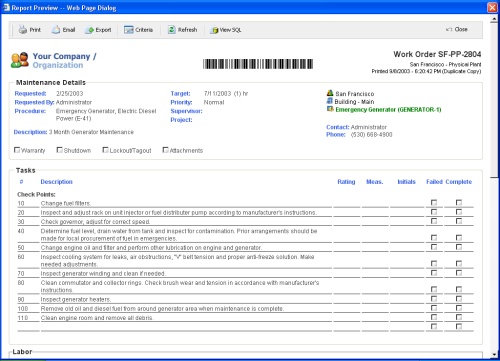The image size is (500, 361).
Task: Click the Close arrow icon in toolbar
Action: 449,30
